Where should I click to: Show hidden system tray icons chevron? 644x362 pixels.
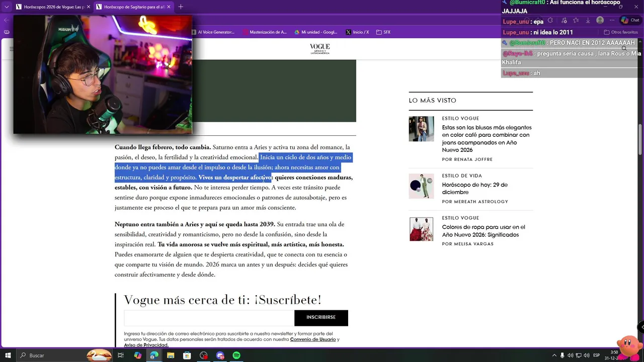[554, 355]
